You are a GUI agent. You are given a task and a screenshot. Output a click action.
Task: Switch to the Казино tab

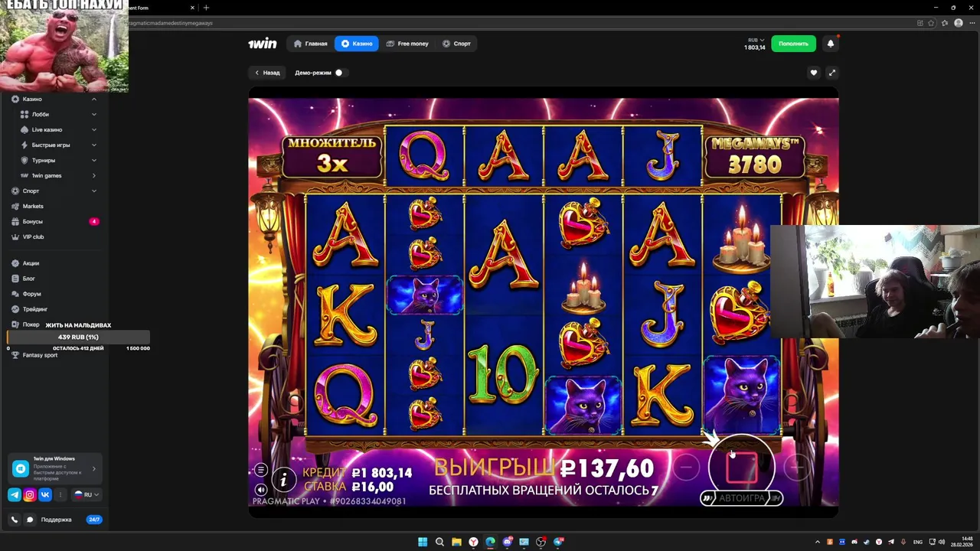357,44
